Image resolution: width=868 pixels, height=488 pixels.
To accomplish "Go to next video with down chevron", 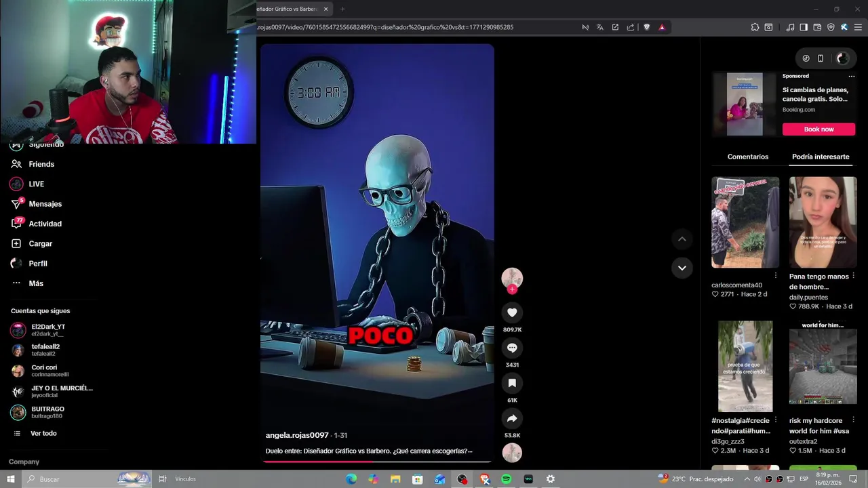I will [x=682, y=268].
